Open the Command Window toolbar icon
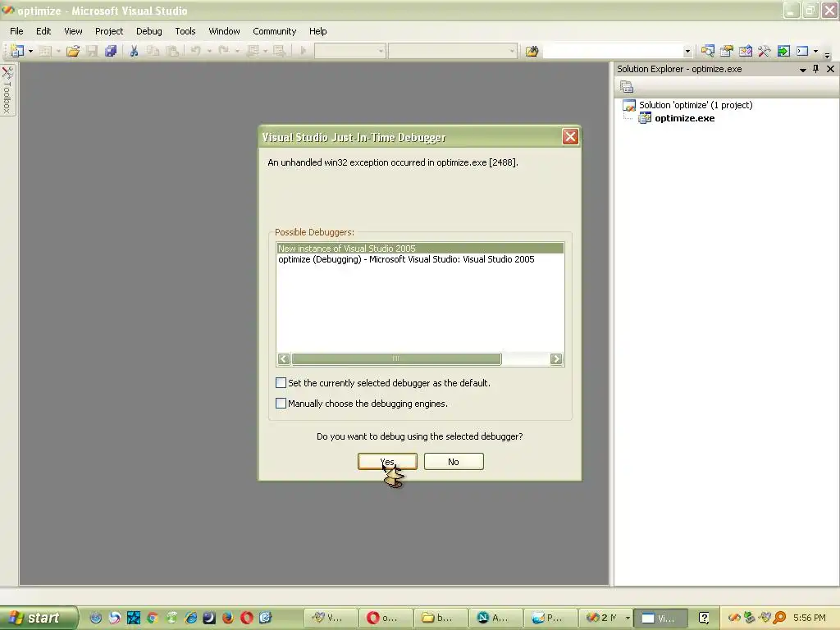Viewport: 840px width, 630px height. click(802, 51)
